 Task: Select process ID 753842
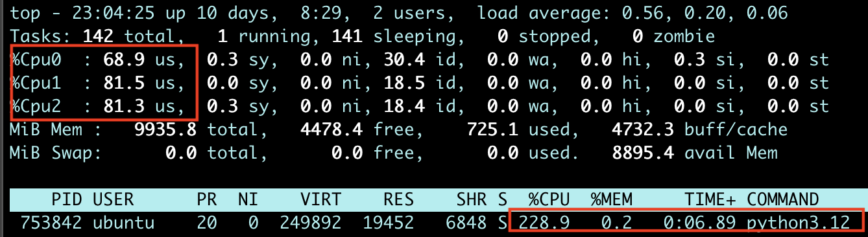point(51,223)
